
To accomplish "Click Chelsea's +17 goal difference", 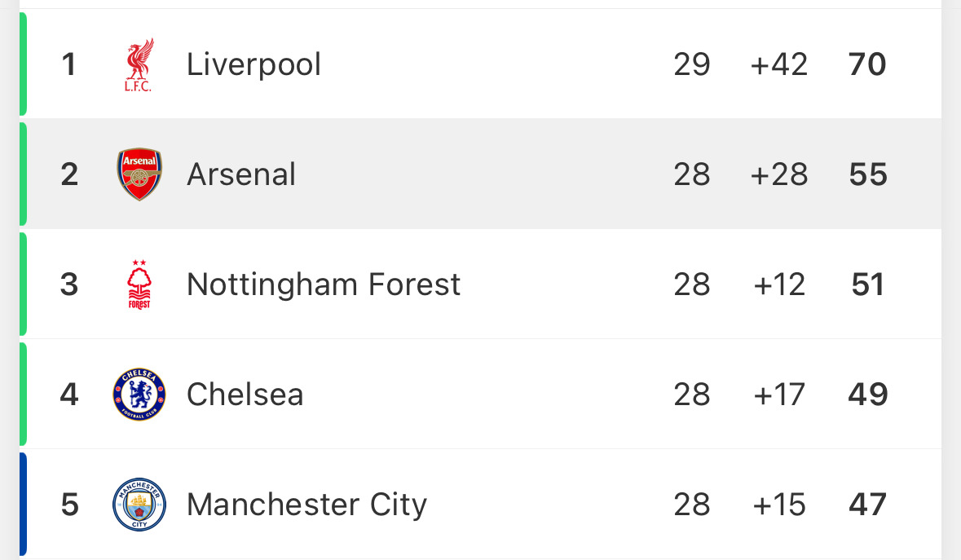I will point(779,395).
